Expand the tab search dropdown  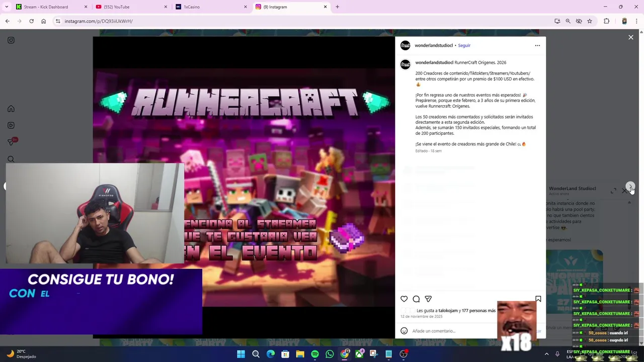(x=7, y=7)
